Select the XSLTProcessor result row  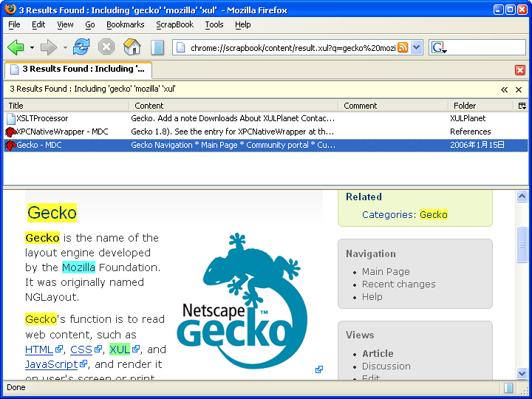coord(266,118)
